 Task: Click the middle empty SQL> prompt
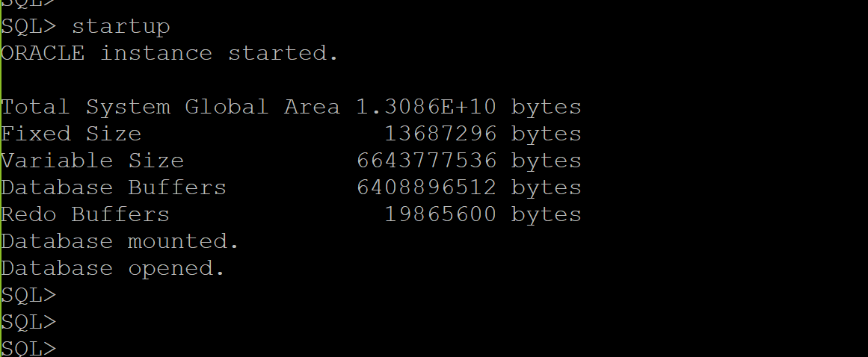click(29, 322)
